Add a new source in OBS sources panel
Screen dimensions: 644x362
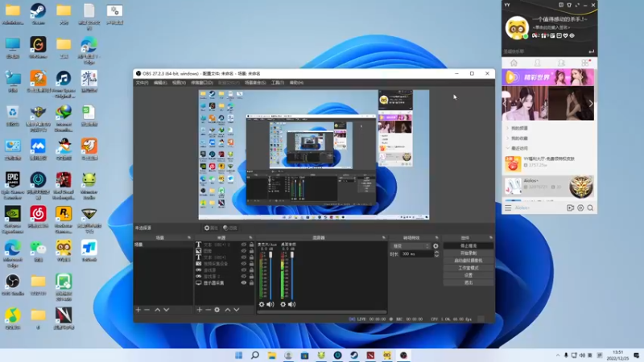199,310
